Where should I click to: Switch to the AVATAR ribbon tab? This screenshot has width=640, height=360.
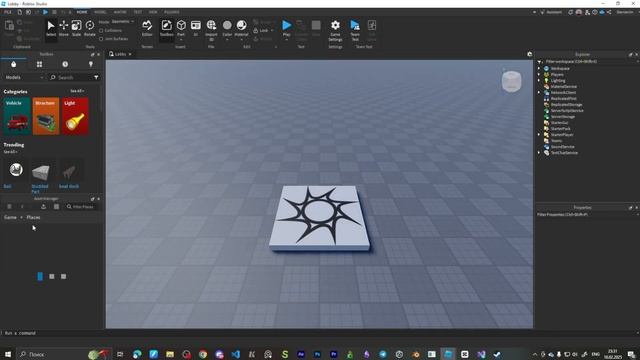pyautogui.click(x=120, y=12)
